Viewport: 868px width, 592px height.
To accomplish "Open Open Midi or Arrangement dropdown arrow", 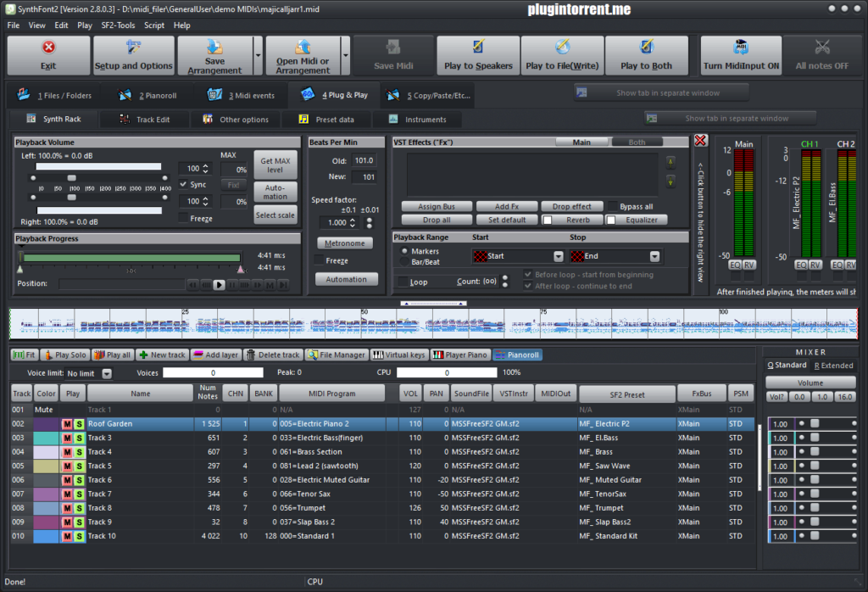I will click(x=346, y=55).
